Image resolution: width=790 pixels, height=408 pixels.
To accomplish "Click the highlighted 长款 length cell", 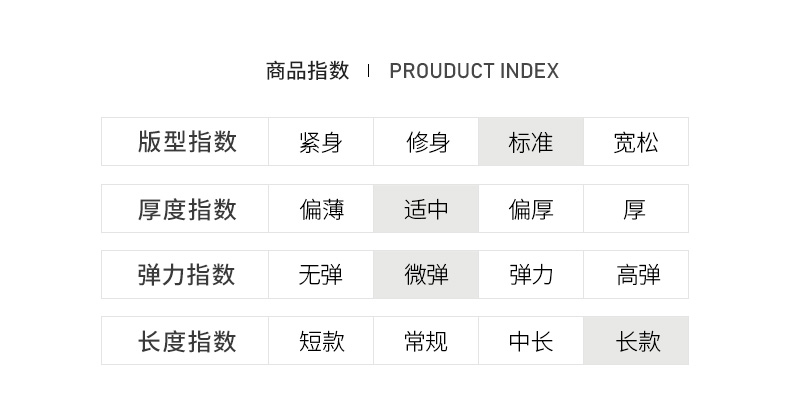I will 636,341.
